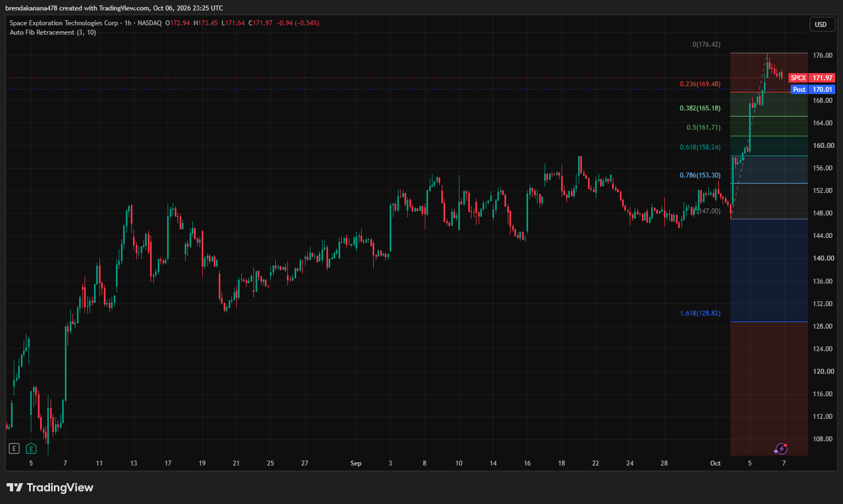Click the green E earnings marker icon

tap(31, 448)
